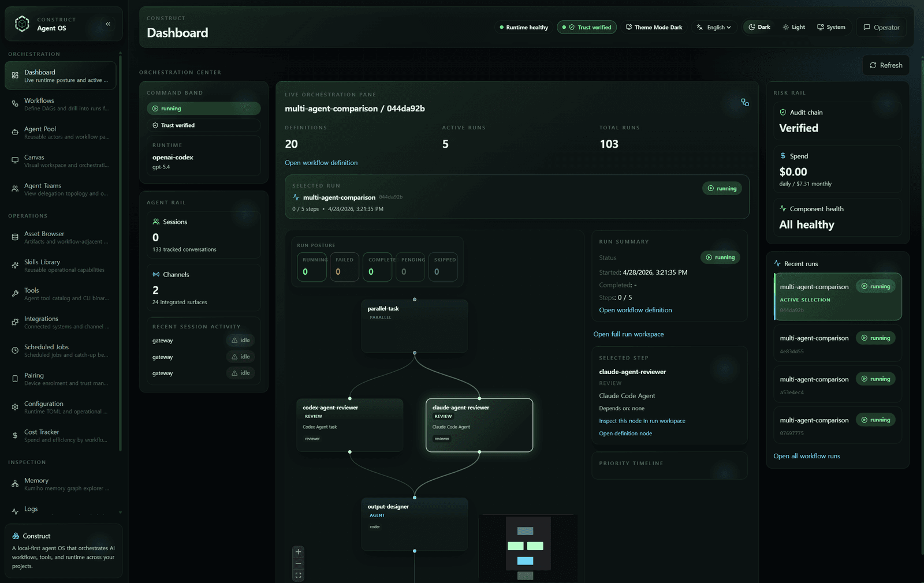Fit the workflow canvas to view
Image resolution: width=924 pixels, height=583 pixels.
(298, 575)
